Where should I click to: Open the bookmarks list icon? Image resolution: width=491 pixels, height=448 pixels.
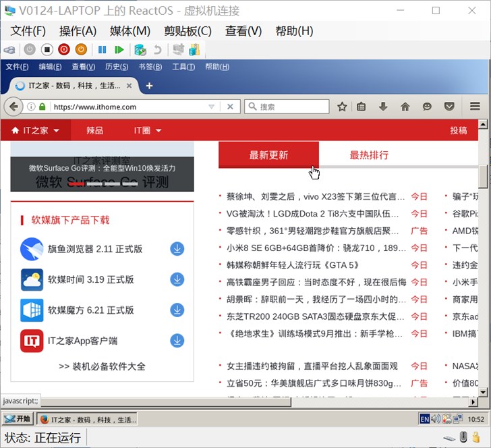361,107
